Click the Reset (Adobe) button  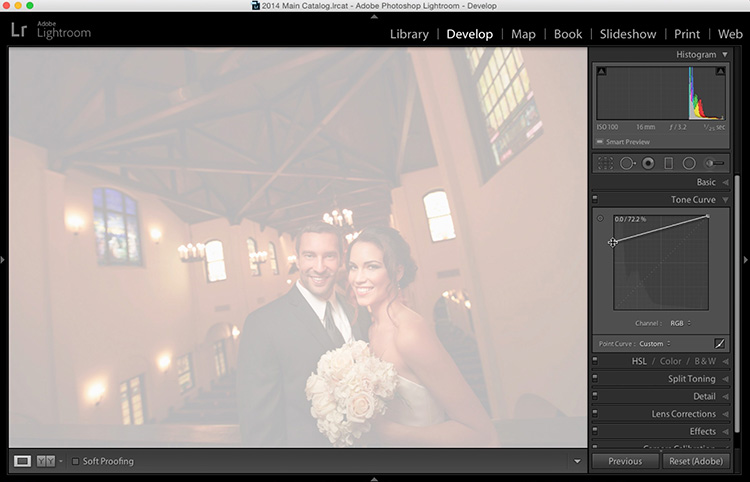coord(696,461)
